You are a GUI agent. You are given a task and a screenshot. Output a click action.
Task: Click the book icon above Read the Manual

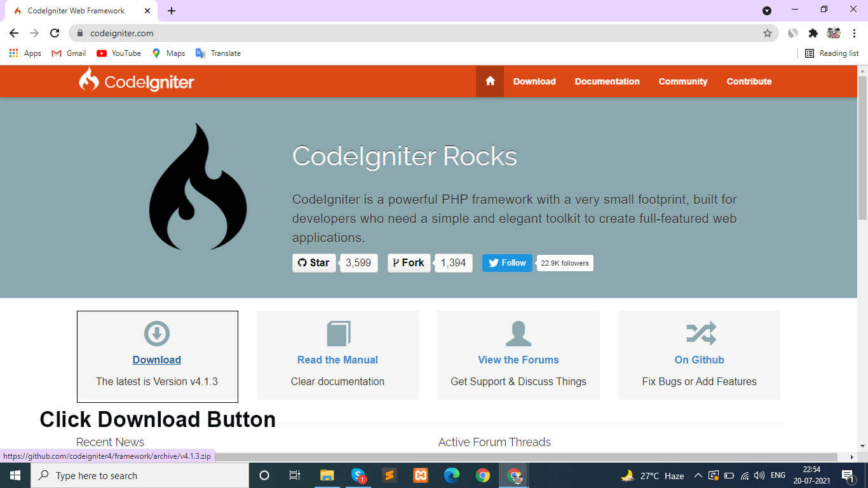tap(337, 333)
